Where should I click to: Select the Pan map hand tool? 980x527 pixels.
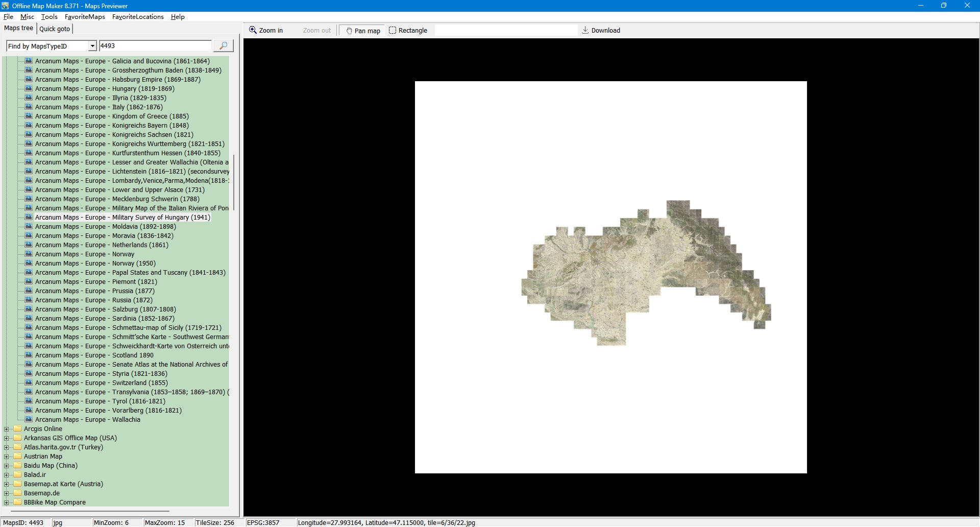(363, 31)
